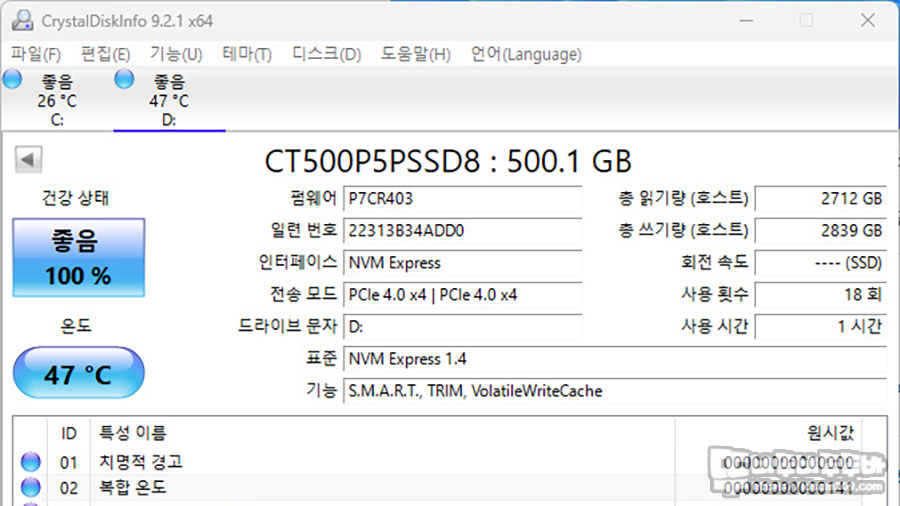This screenshot has height=506, width=900.
Task: Click the status orb for attribute 02
Action: coord(30,488)
